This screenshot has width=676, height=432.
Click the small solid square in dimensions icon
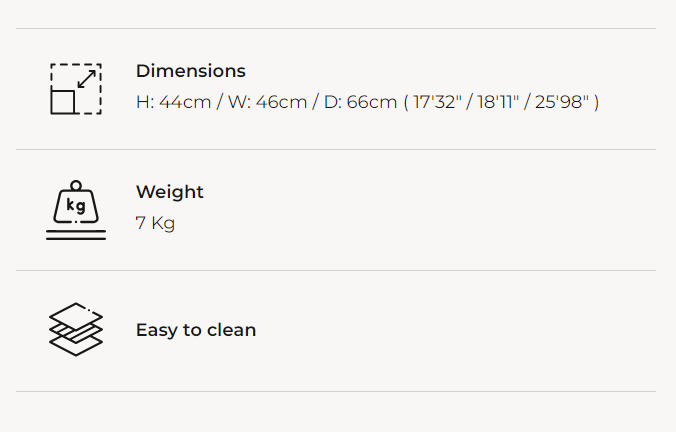tap(64, 101)
